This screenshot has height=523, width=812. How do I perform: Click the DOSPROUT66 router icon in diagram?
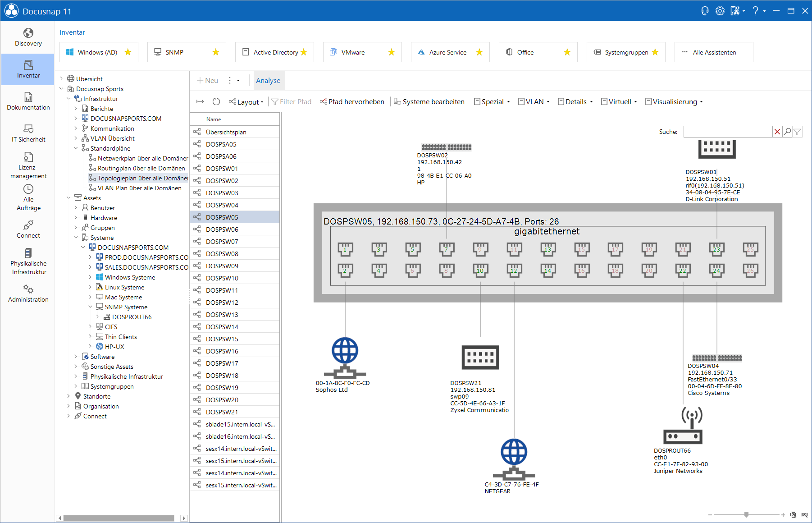click(683, 425)
